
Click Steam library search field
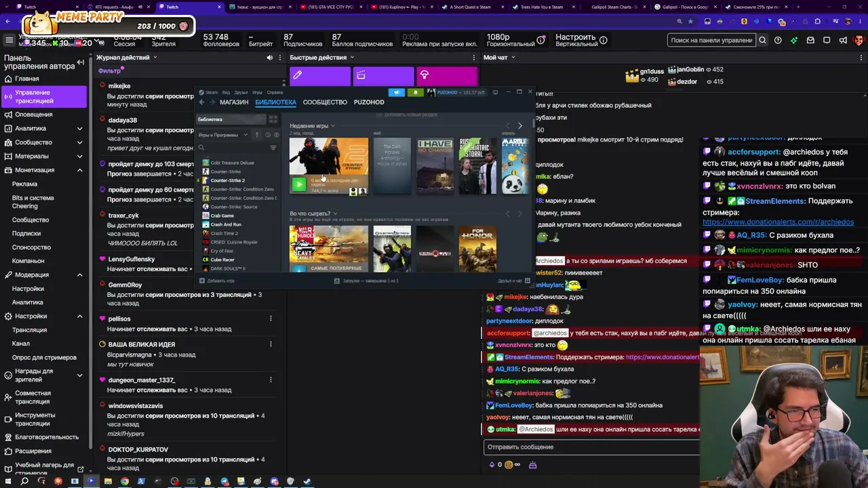(x=234, y=148)
